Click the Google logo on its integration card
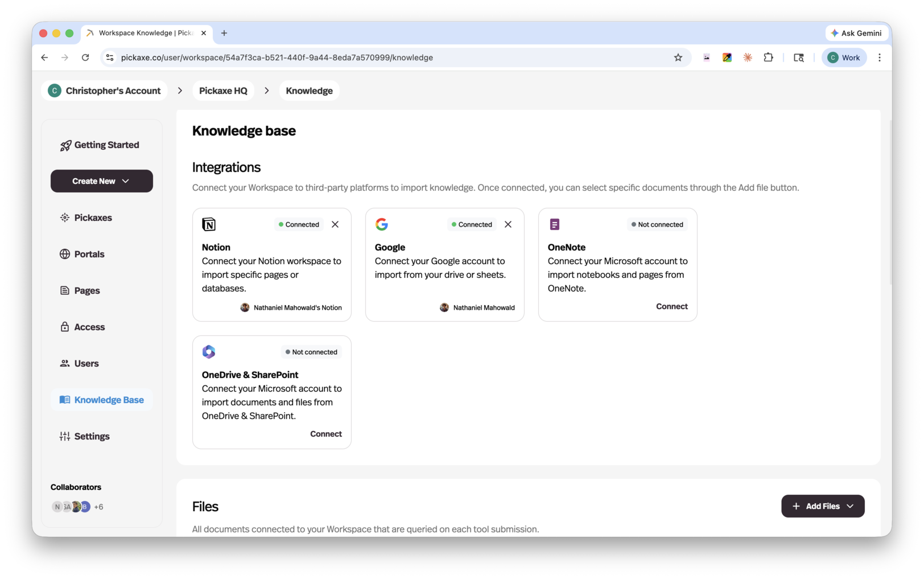This screenshot has width=924, height=579. pyautogui.click(x=382, y=224)
